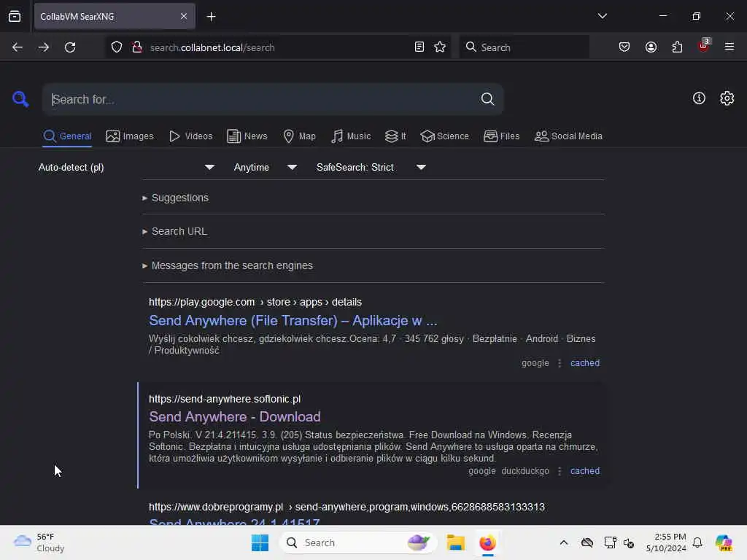Switch to the Images category
747x560 pixels.
[x=130, y=136]
